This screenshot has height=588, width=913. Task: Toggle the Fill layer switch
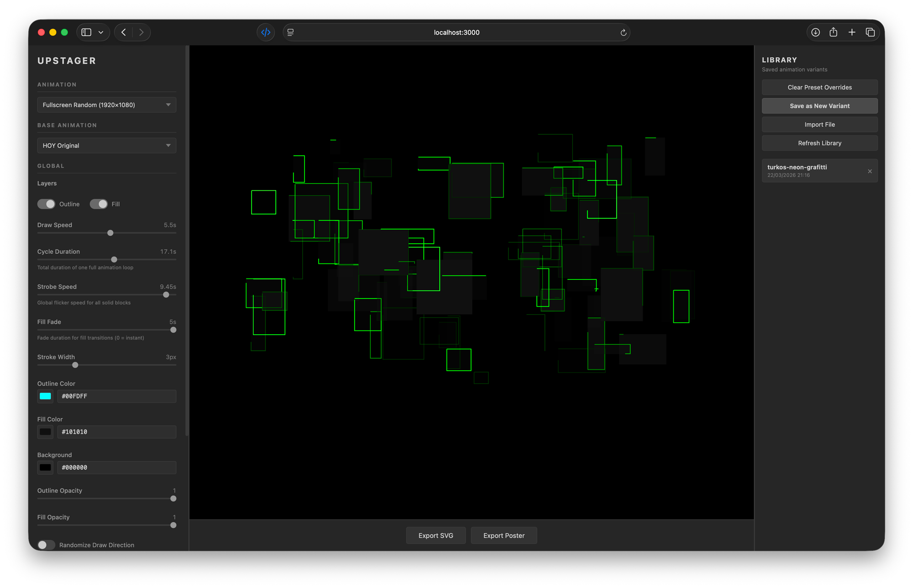point(99,204)
